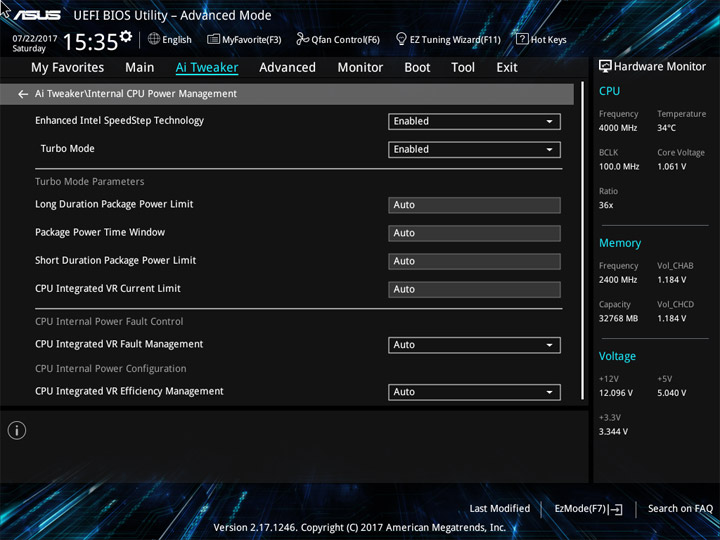Click the Hot Keys question mark icon
This screenshot has height=540, width=720.
pos(522,39)
